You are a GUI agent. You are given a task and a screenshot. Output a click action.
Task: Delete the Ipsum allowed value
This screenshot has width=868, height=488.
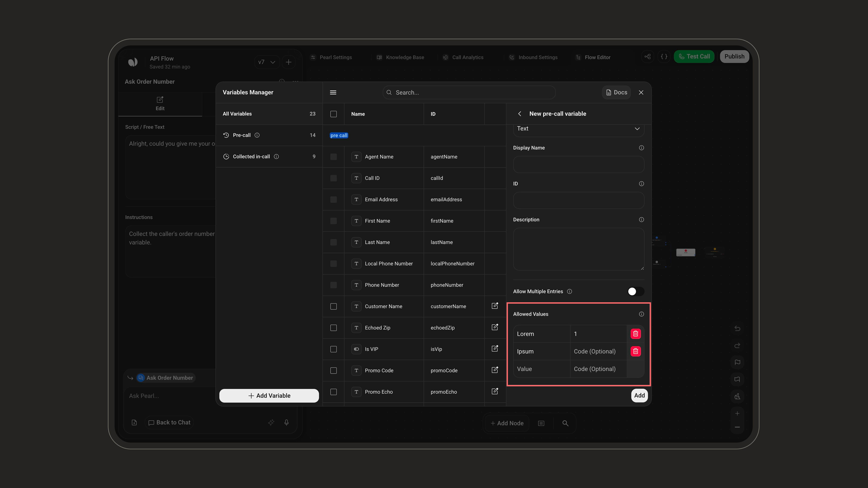click(x=636, y=351)
